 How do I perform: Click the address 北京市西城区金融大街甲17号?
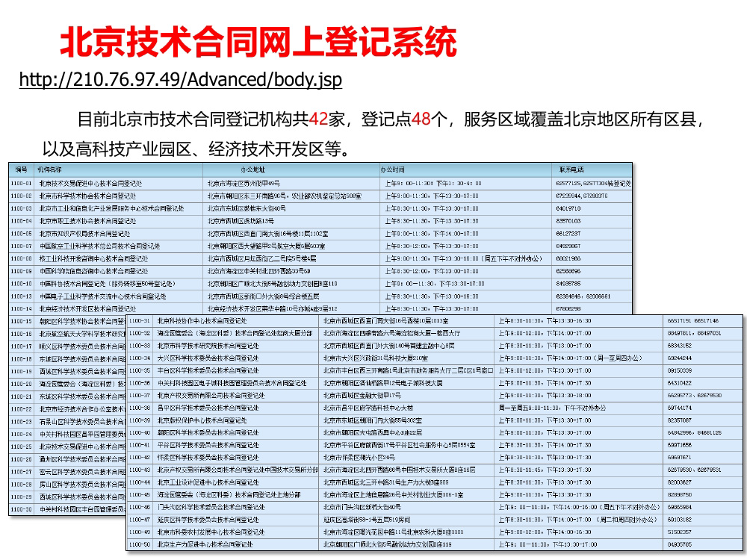(x=362, y=395)
